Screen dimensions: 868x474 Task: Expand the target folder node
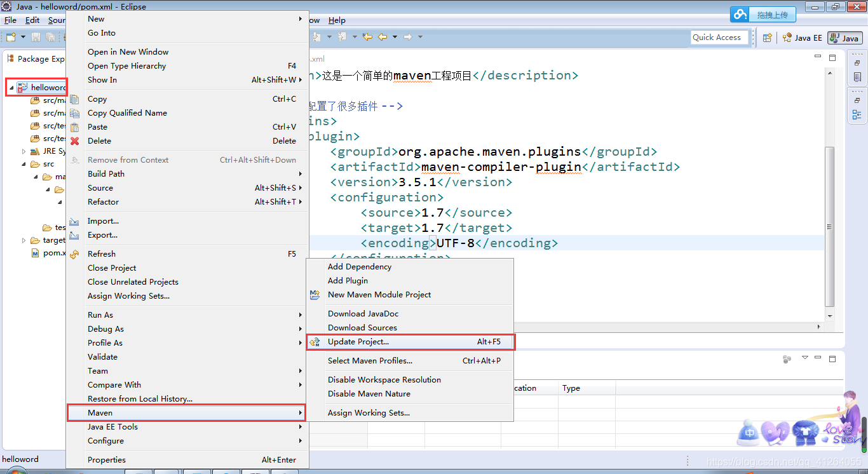coord(24,240)
